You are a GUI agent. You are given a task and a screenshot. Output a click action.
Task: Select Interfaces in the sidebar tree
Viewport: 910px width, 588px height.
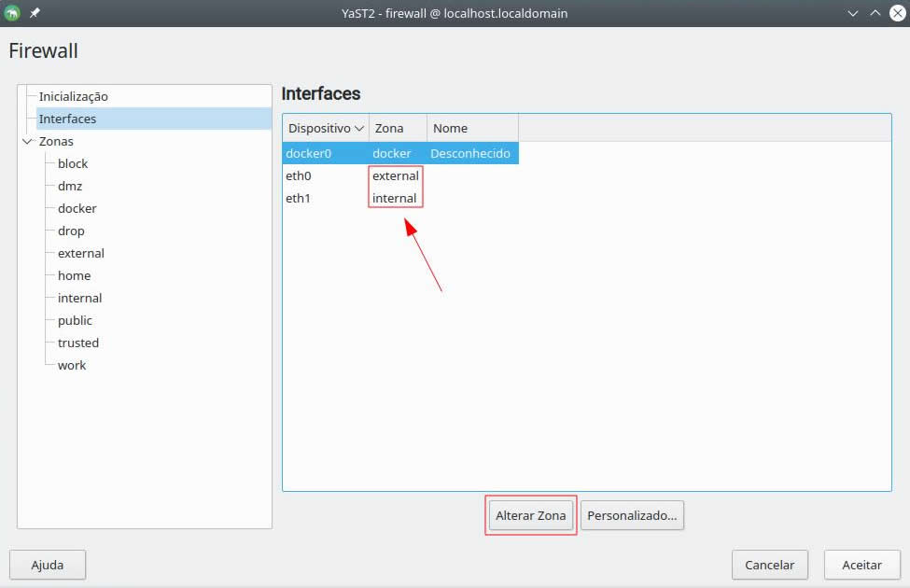coord(67,119)
